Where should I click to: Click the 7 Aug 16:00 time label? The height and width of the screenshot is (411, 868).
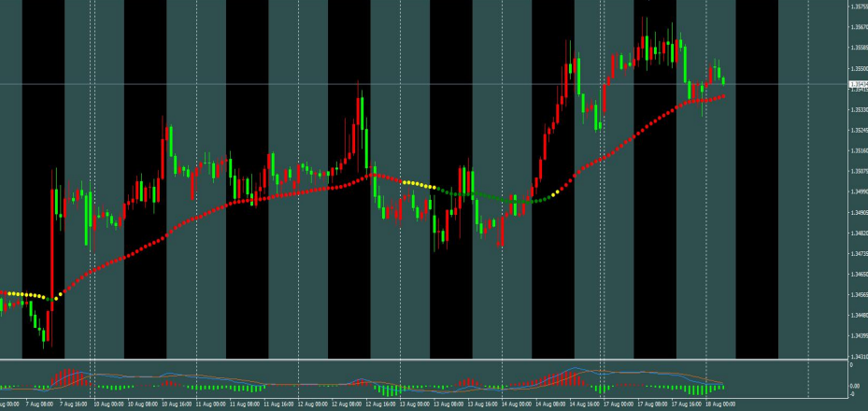[x=74, y=404]
